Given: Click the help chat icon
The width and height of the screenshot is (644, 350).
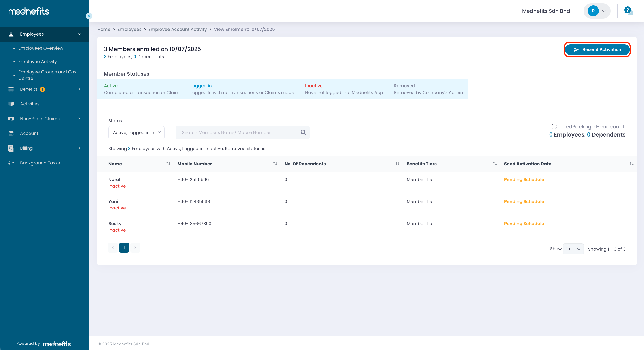Looking at the screenshot, I should pyautogui.click(x=628, y=11).
